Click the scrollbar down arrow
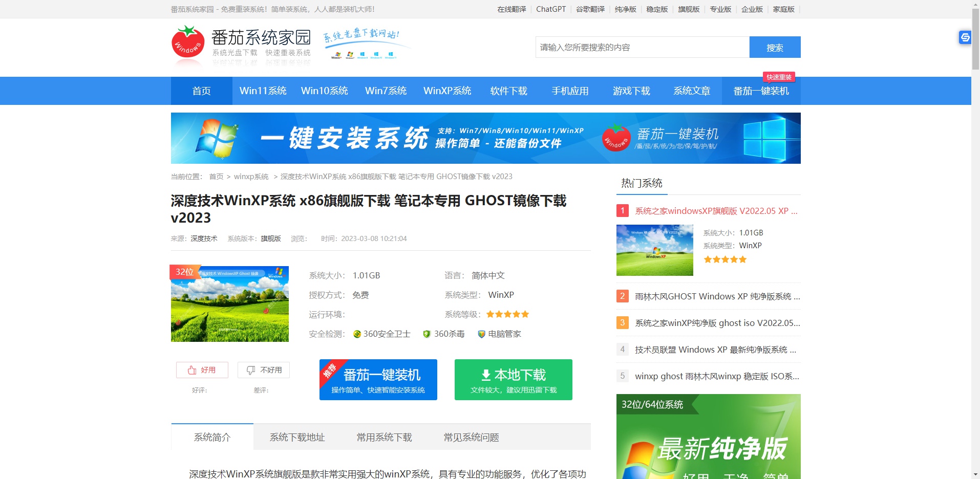Image resolution: width=980 pixels, height=479 pixels. tap(975, 474)
